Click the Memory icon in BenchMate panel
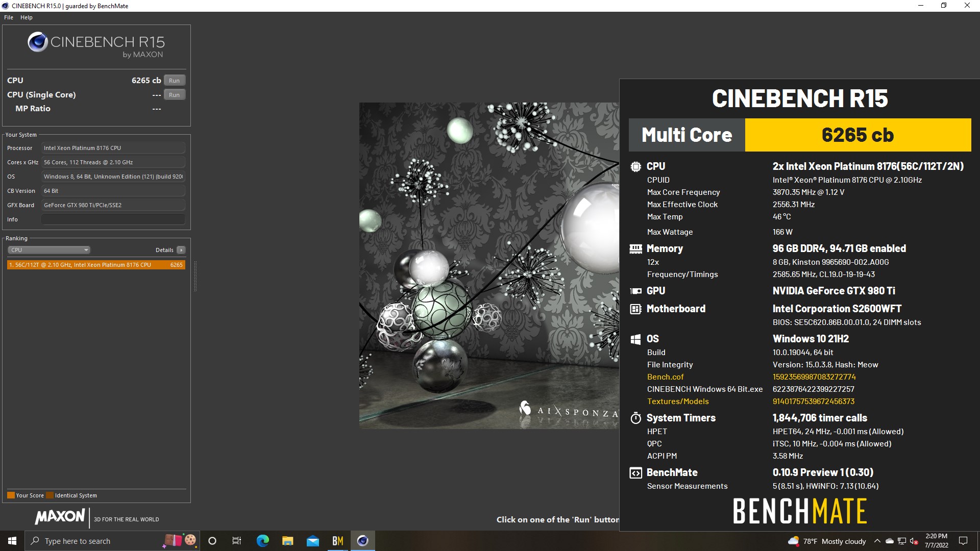The image size is (980, 551). click(x=635, y=248)
